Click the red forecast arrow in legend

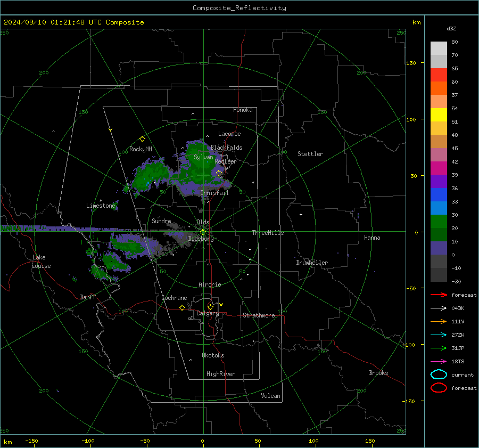[439, 295]
